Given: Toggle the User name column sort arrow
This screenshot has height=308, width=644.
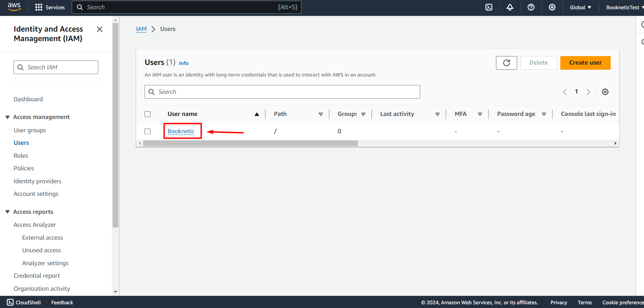Looking at the screenshot, I should [257, 114].
